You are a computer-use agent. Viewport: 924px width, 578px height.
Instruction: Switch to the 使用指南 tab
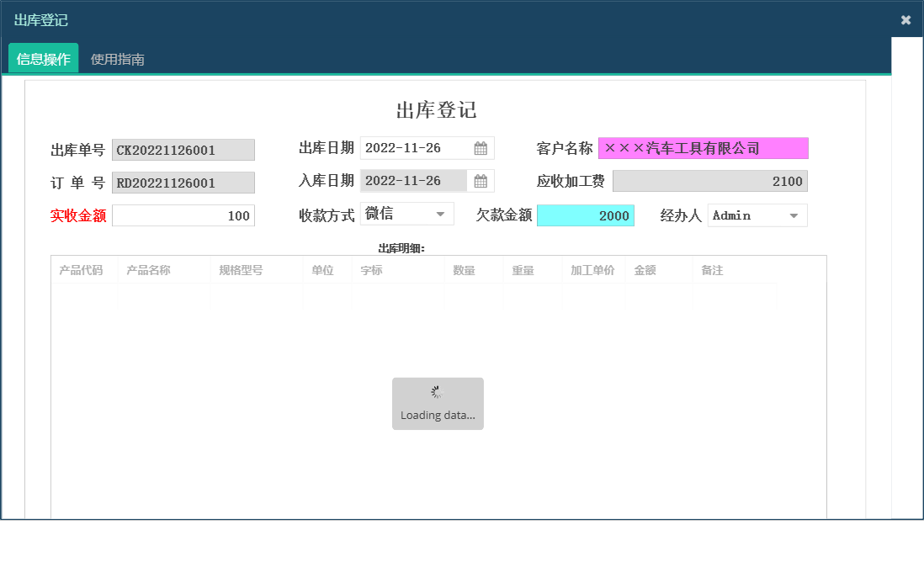[117, 59]
